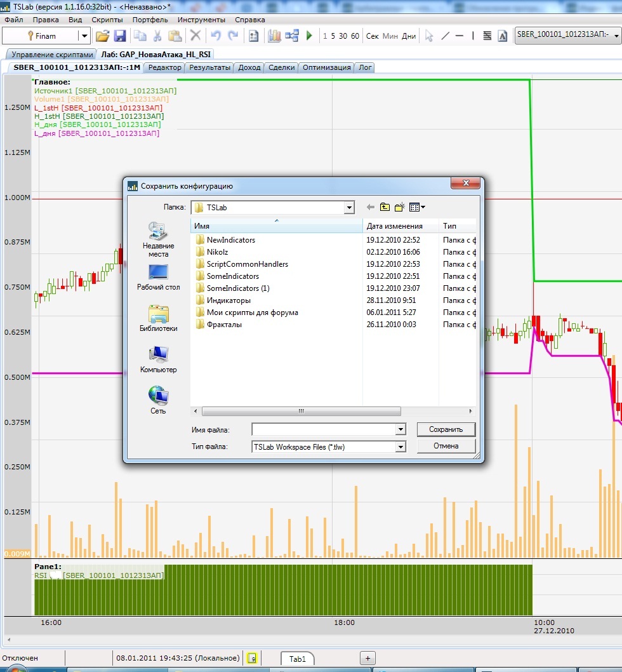622x672 pixels.
Task: Open Recent Places (Недавние места) shortcut
Action: (x=158, y=239)
